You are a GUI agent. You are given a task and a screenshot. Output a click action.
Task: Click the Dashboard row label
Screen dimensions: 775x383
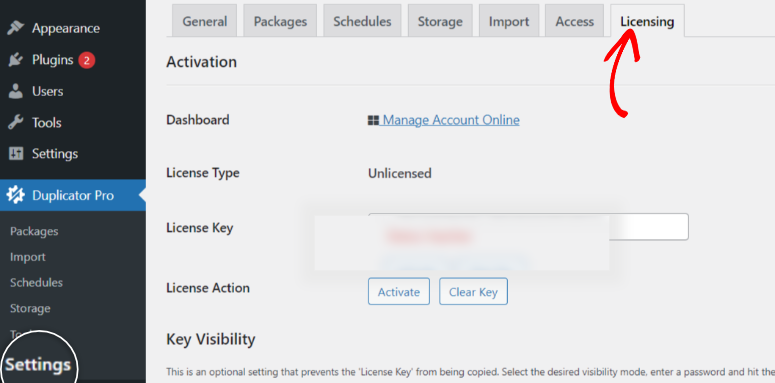[x=198, y=120]
